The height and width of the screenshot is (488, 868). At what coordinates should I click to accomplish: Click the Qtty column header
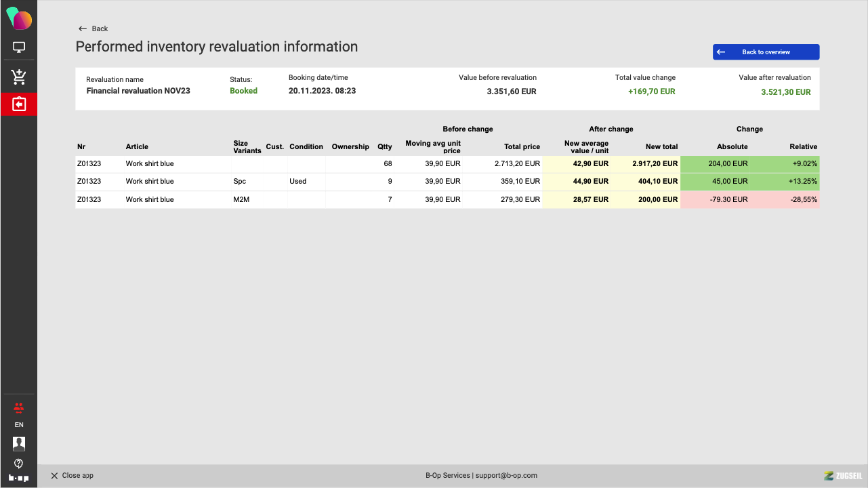(x=384, y=146)
